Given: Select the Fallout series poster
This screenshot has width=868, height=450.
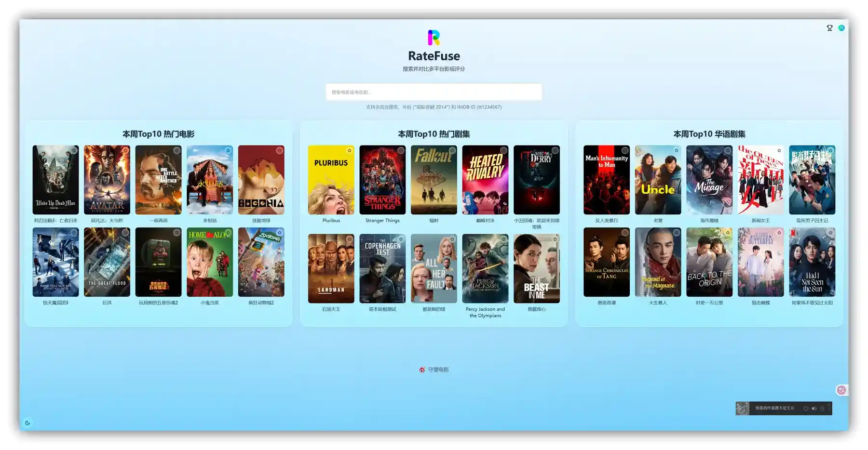Looking at the screenshot, I should (x=434, y=180).
